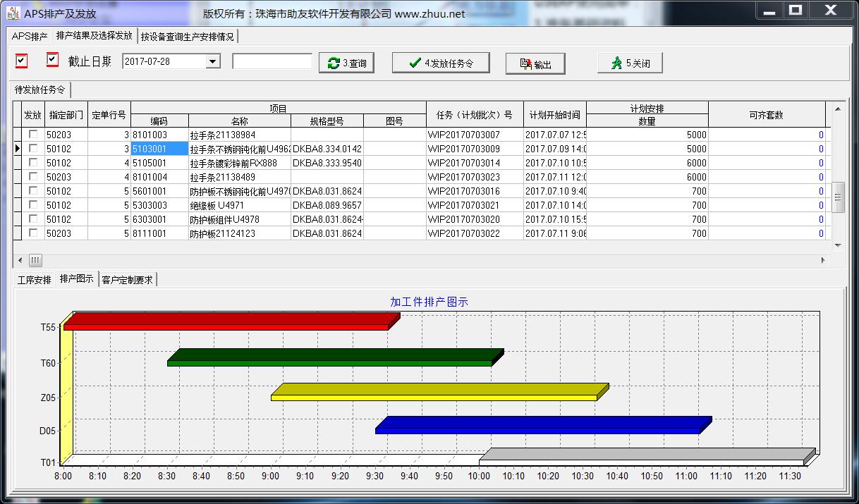The height and width of the screenshot is (504, 859).
Task: Click the green checkmark icon on 4发放任务令
Action: point(415,63)
